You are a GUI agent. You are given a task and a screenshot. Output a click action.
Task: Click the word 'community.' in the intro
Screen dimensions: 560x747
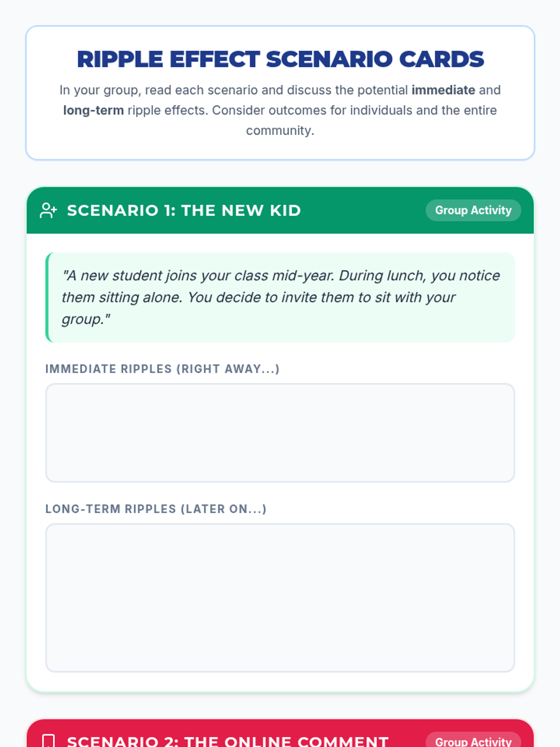[280, 131]
